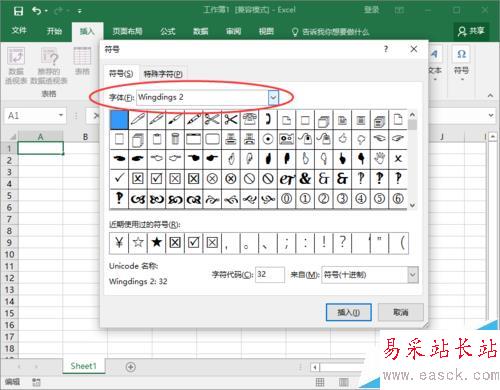
Task: Select the plain checkmark symbol in grid
Action: pyautogui.click(x=119, y=179)
